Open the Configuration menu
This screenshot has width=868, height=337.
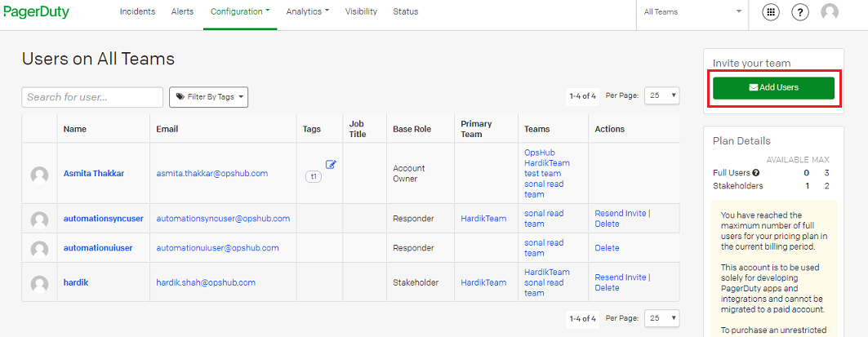[240, 12]
